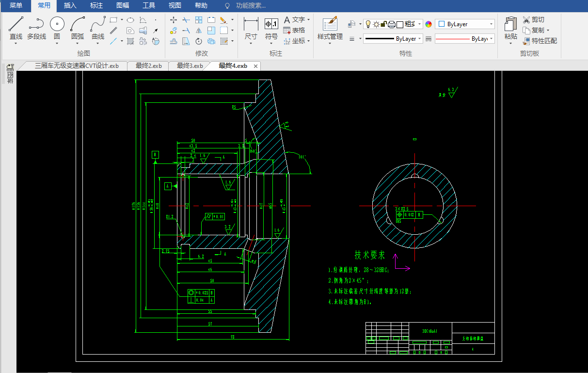The width and height of the screenshot is (588, 373).
Task: Click the 剪切 cut button
Action: [x=533, y=20]
